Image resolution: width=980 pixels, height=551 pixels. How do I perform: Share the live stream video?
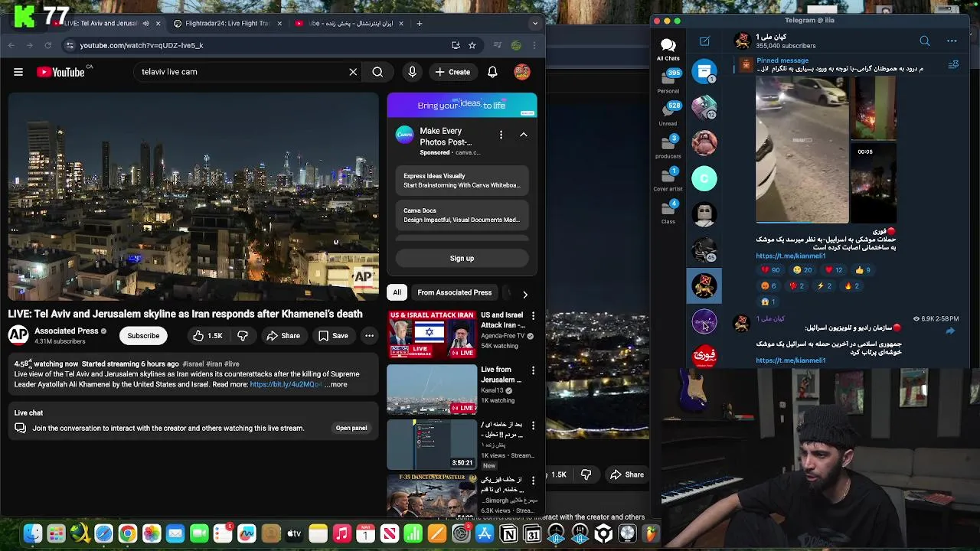tap(283, 336)
